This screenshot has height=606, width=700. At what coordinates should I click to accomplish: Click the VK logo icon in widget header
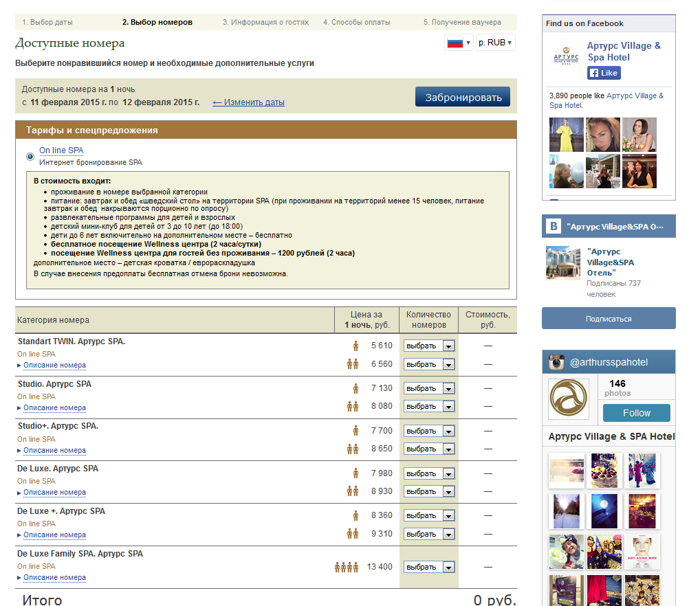(554, 226)
